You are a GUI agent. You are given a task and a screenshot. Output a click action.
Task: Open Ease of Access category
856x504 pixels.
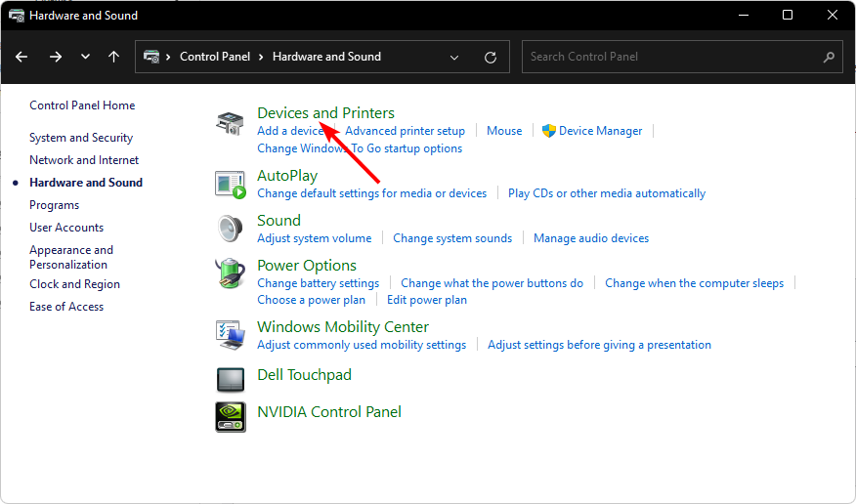pyautogui.click(x=66, y=307)
